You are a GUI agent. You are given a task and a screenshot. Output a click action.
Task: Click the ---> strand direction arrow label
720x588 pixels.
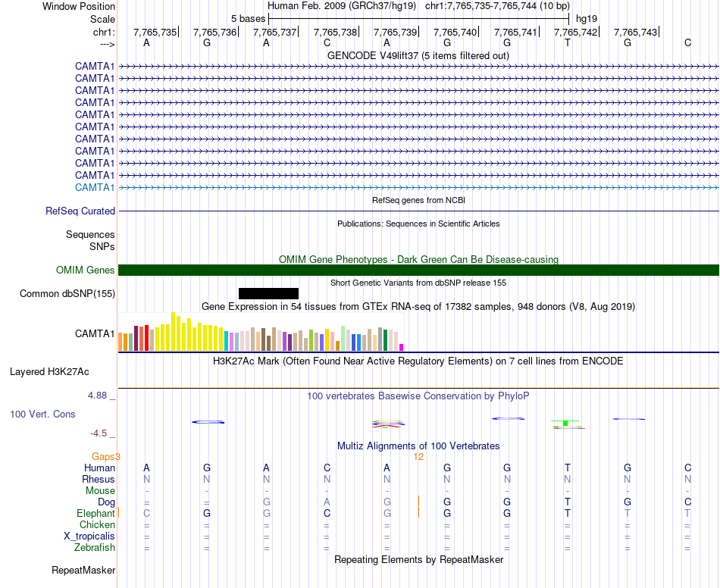(x=107, y=44)
